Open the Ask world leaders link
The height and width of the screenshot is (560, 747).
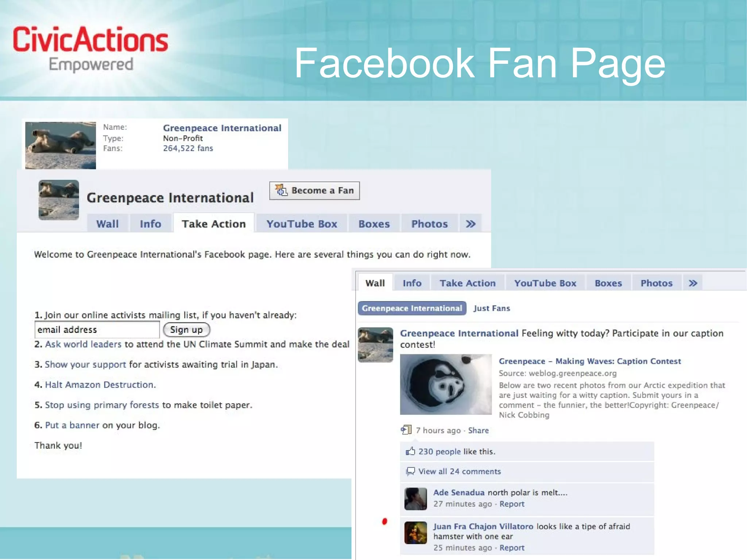pyautogui.click(x=83, y=344)
